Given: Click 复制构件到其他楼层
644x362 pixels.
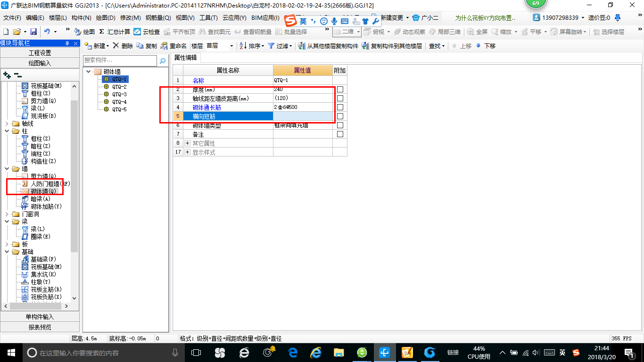Looking at the screenshot, I should coord(392,46).
